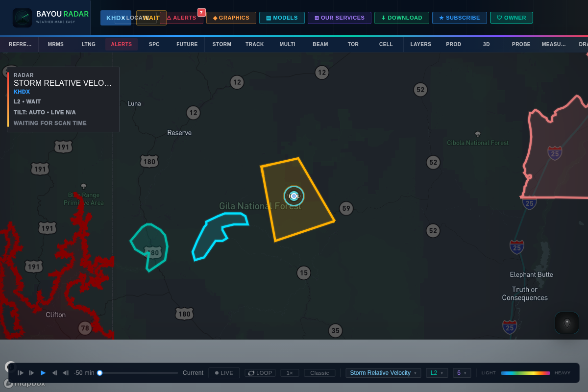Switch to LIVE mode
This screenshot has height=392, width=588.
coord(224,373)
